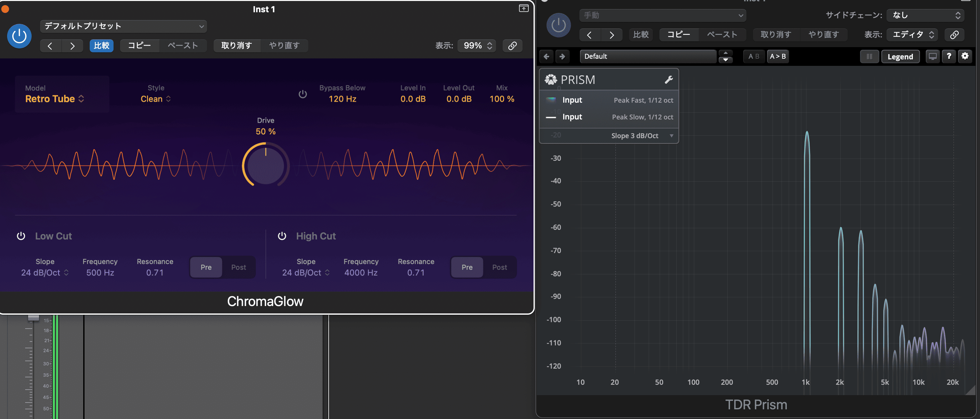The height and width of the screenshot is (419, 980).
Task: Open the Style Clean selector
Action: click(x=155, y=99)
